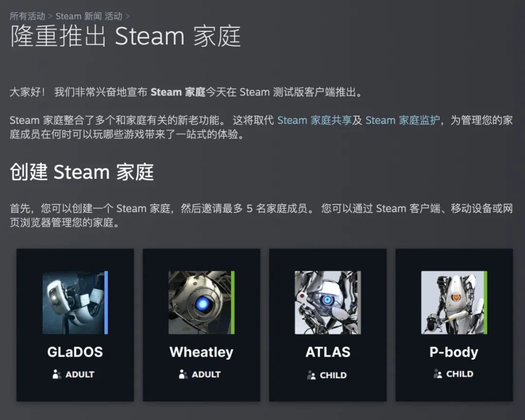Image resolution: width=525 pixels, height=420 pixels.
Task: Select P-body avatar picture
Action: tap(454, 302)
